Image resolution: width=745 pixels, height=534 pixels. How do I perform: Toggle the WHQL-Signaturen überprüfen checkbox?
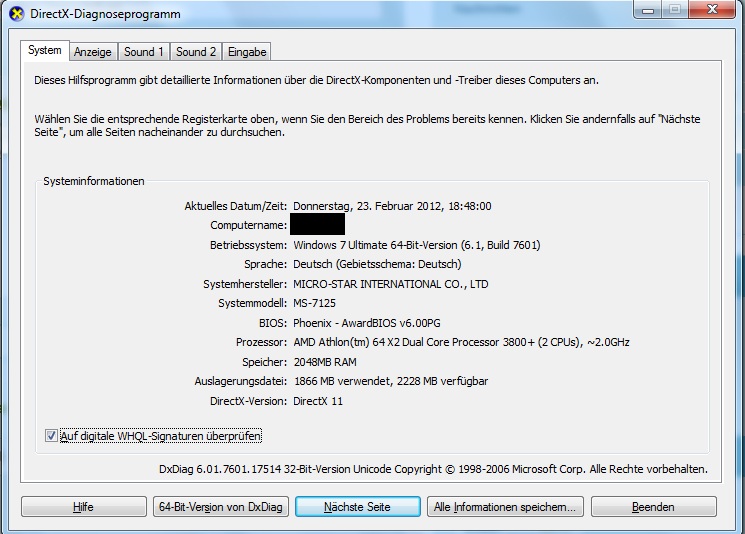(51, 436)
